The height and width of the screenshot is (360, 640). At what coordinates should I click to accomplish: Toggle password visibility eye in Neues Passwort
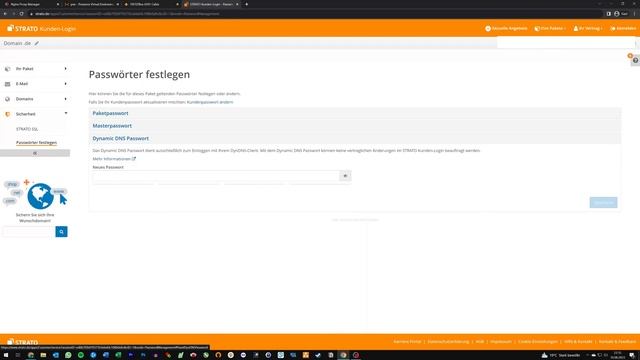pyautogui.click(x=345, y=176)
